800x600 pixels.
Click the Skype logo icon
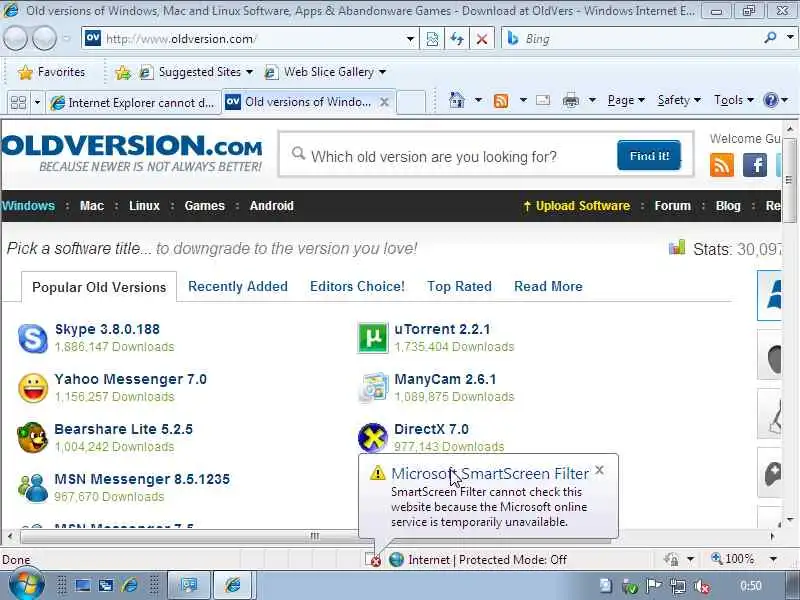(33, 338)
